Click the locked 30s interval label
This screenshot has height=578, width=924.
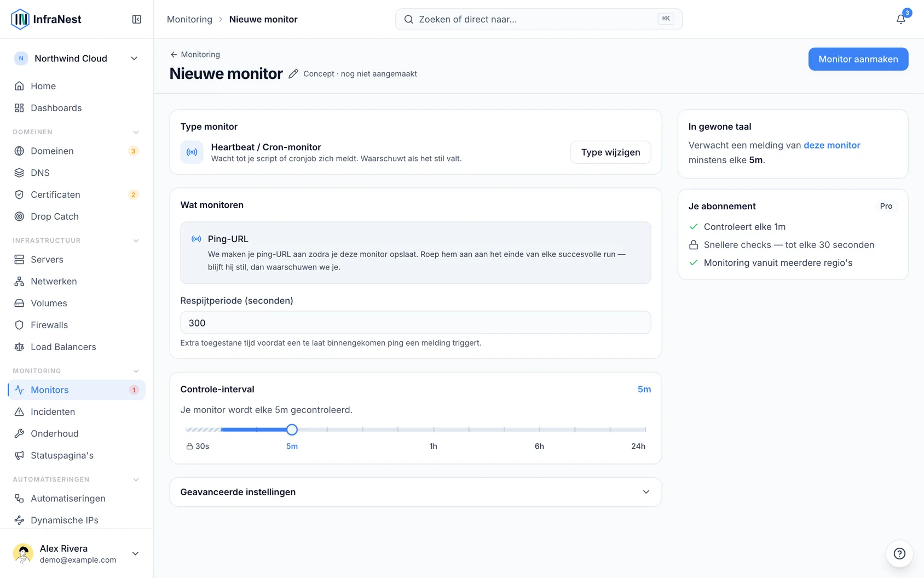[x=198, y=447]
